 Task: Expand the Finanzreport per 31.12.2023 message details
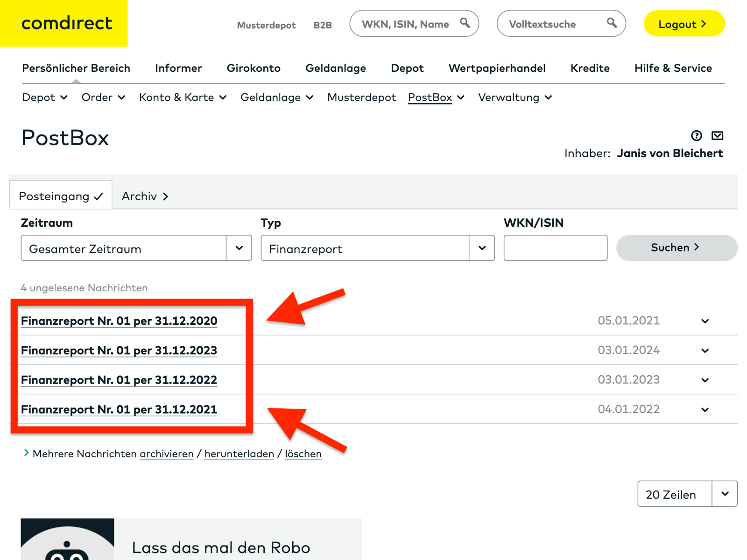tap(704, 350)
